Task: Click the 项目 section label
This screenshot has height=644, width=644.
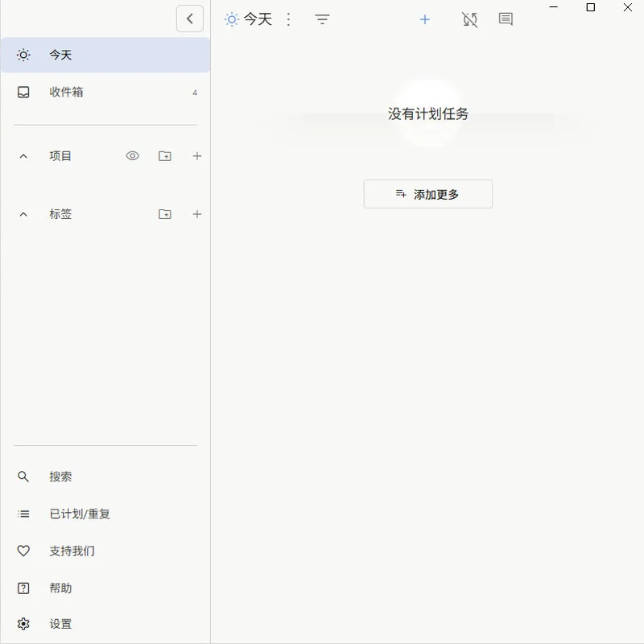Action: (60, 156)
